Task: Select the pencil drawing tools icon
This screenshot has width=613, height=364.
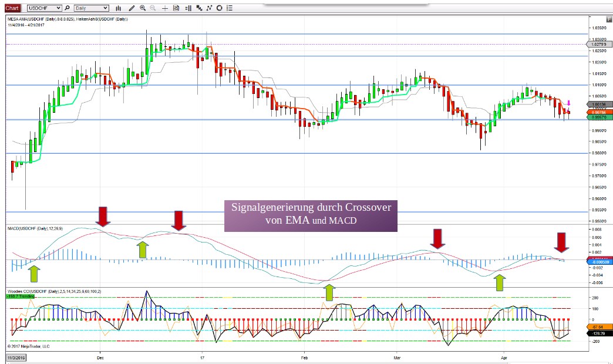Action: (x=132, y=8)
